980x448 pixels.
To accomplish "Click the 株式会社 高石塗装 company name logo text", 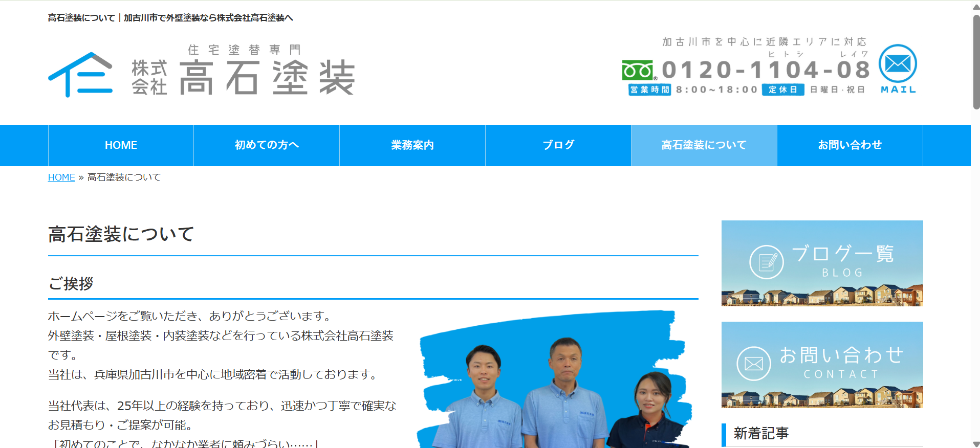I will [x=243, y=77].
